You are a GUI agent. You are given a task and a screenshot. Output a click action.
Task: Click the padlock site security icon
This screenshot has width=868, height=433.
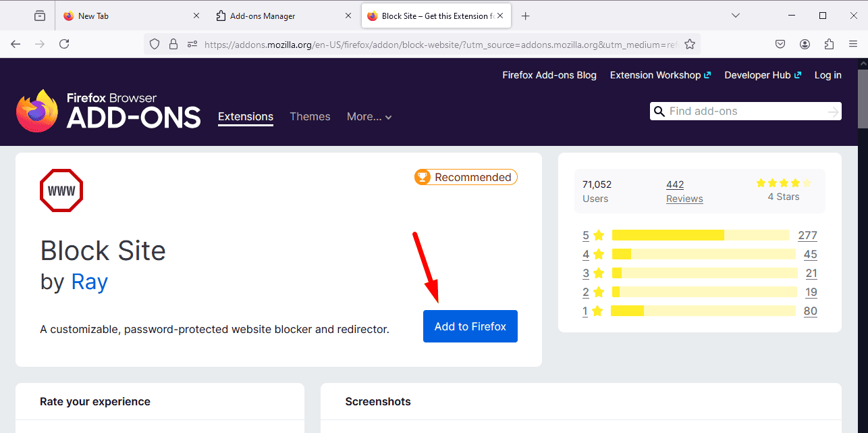pyautogui.click(x=173, y=44)
